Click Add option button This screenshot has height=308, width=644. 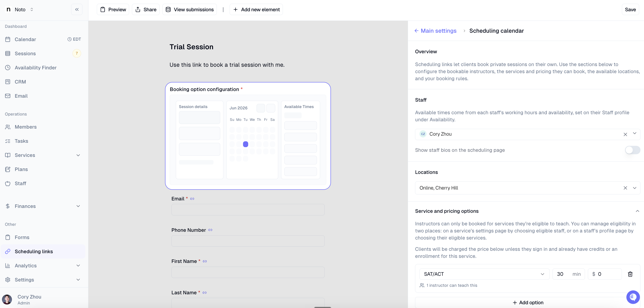(x=528, y=302)
